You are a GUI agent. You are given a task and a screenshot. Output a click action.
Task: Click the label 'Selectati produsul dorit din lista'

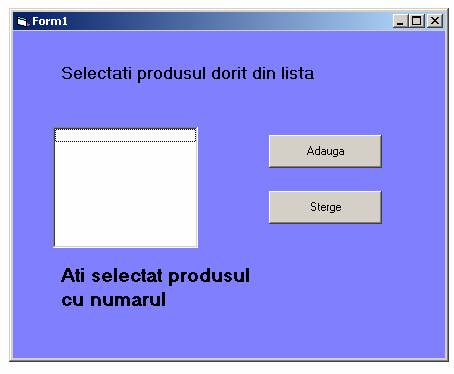coord(188,74)
